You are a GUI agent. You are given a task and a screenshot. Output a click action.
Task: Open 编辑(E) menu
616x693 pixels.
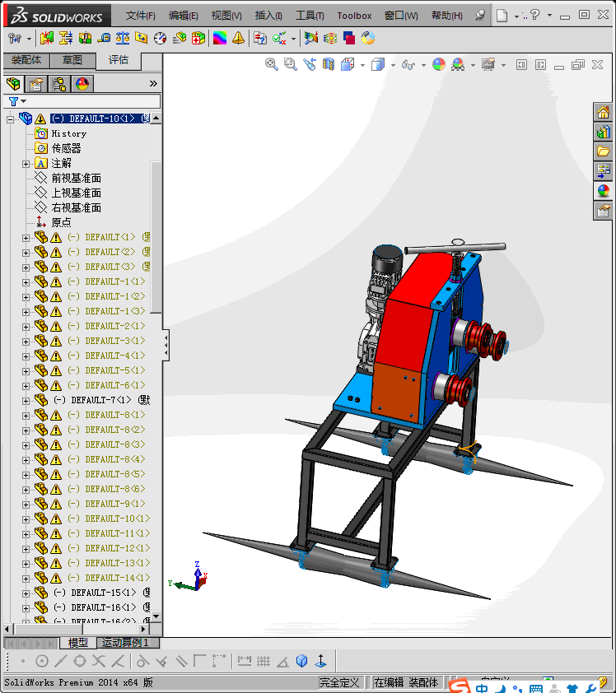(x=183, y=16)
